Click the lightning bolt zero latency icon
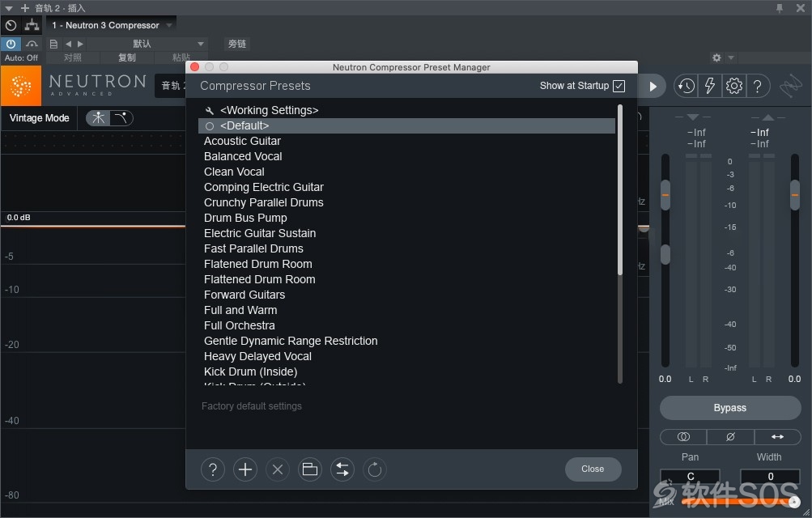This screenshot has width=812, height=518. tap(710, 86)
